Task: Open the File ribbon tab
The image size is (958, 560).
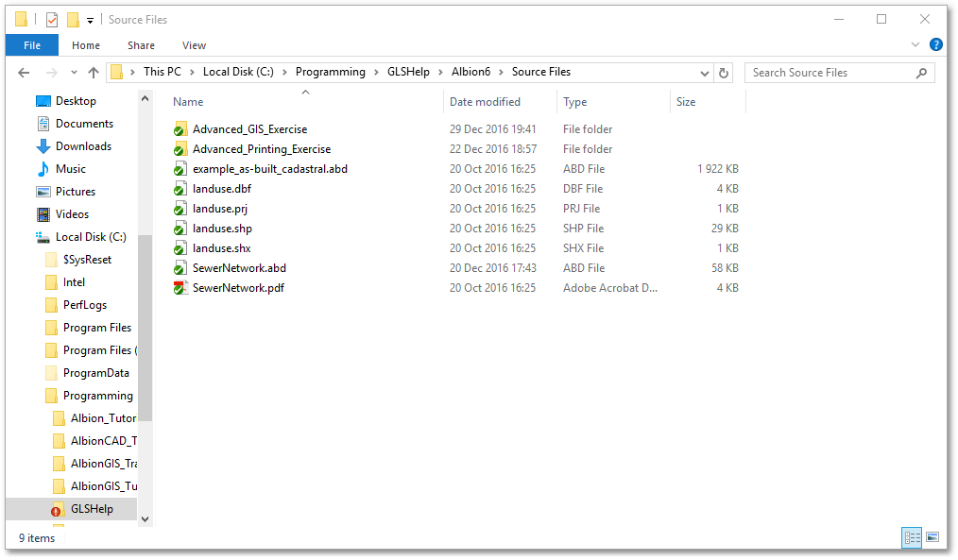Action: coord(32,45)
